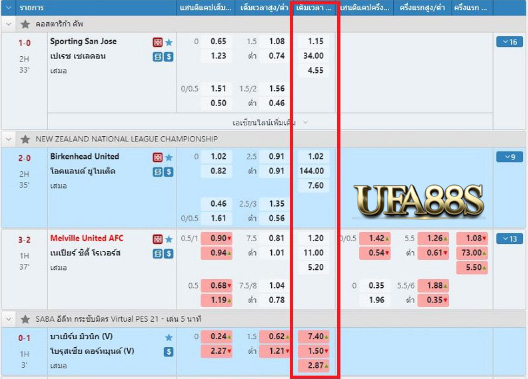Click the S icon on the Borussia Dortmund (V) row
Image resolution: width=528 pixels, height=379 pixels.
(x=169, y=352)
